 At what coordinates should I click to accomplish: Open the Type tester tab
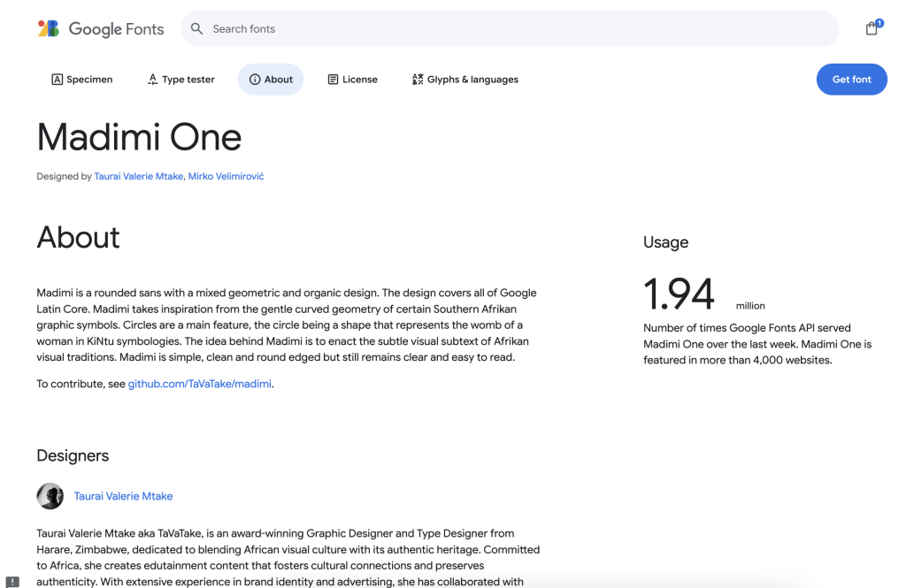tap(188, 80)
